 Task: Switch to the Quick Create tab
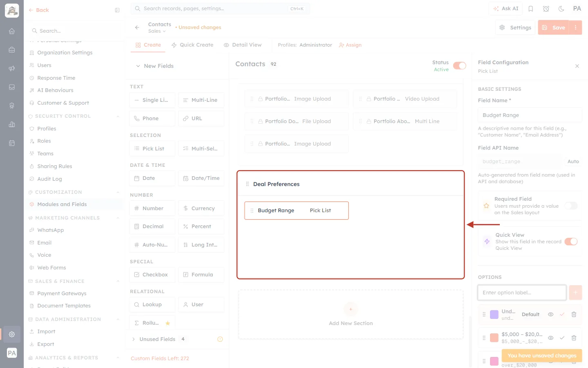pyautogui.click(x=192, y=45)
